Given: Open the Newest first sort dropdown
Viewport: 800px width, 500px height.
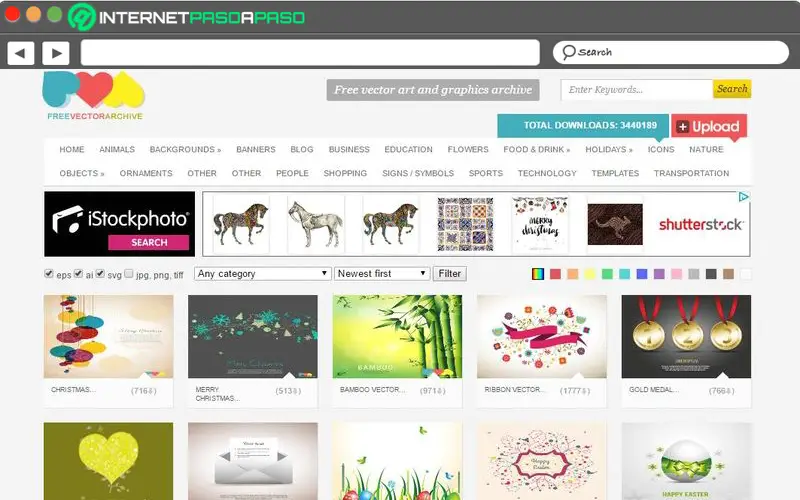Looking at the screenshot, I should (382, 274).
